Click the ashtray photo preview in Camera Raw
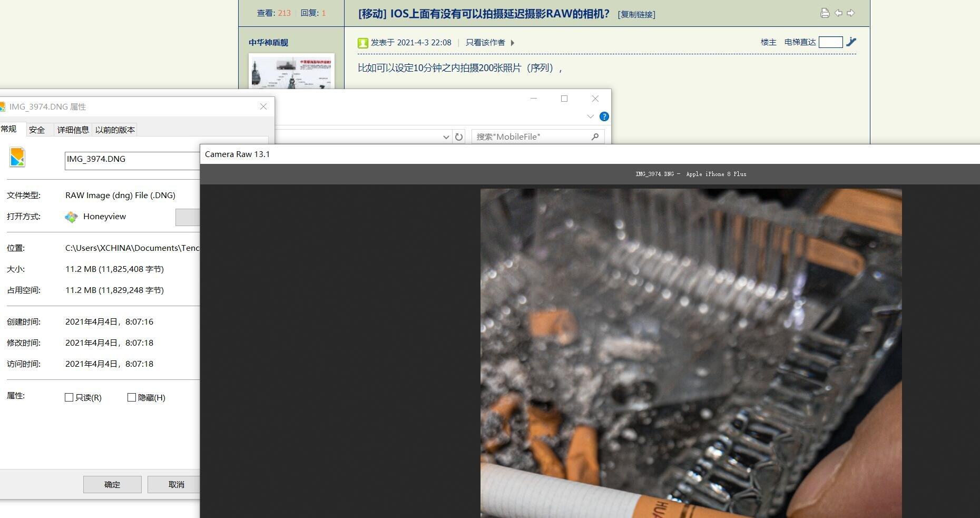Screen dimensions: 980x518 [x=691, y=353]
